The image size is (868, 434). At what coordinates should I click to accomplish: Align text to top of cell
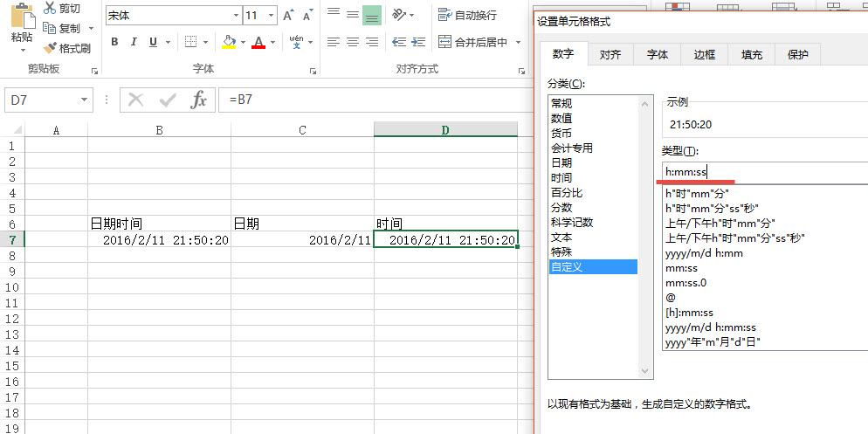point(334,15)
